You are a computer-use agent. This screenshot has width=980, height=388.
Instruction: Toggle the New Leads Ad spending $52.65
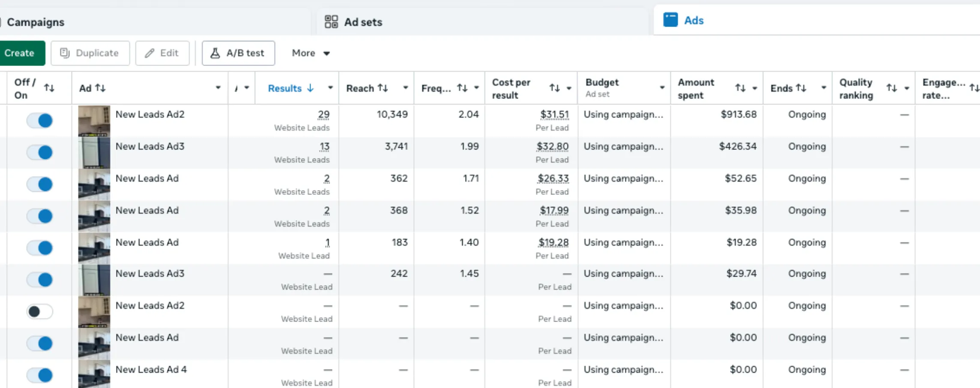pos(40,185)
